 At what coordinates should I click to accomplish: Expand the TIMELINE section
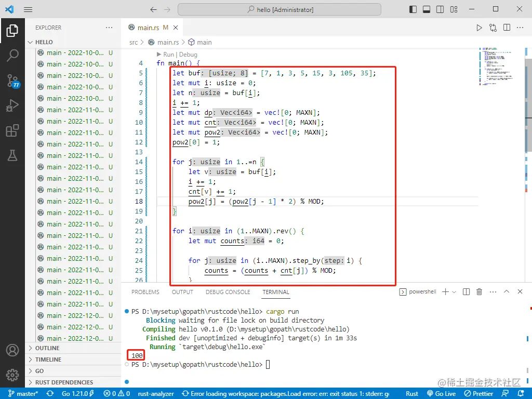point(74,360)
